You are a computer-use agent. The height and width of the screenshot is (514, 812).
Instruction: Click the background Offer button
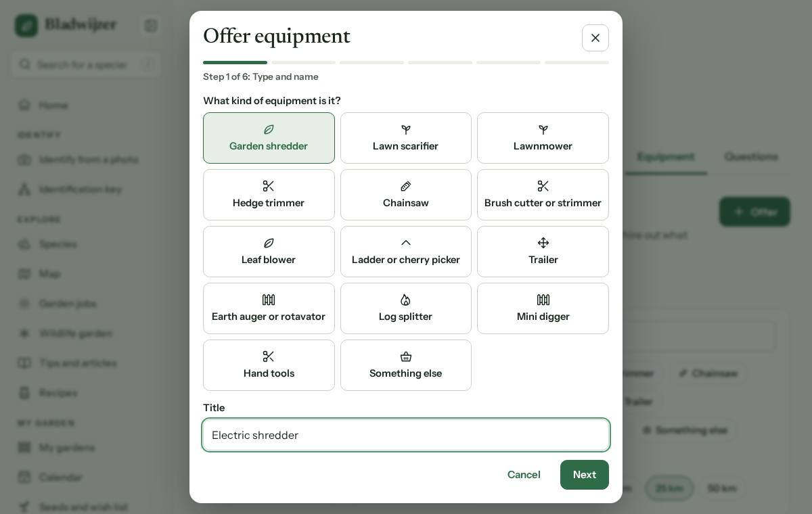pos(754,212)
